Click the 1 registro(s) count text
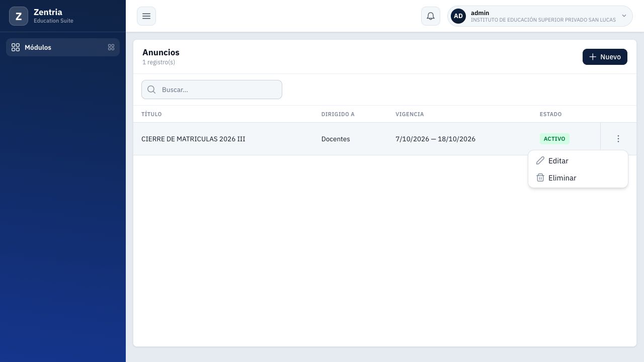This screenshot has width=644, height=362. (158, 62)
